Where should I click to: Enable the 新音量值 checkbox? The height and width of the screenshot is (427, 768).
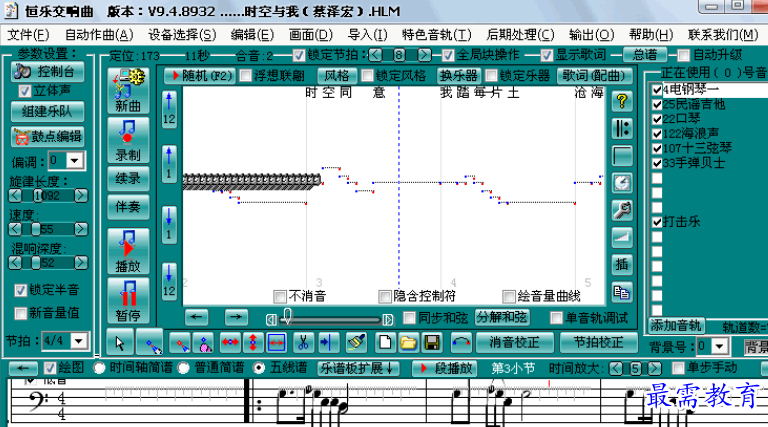21,313
